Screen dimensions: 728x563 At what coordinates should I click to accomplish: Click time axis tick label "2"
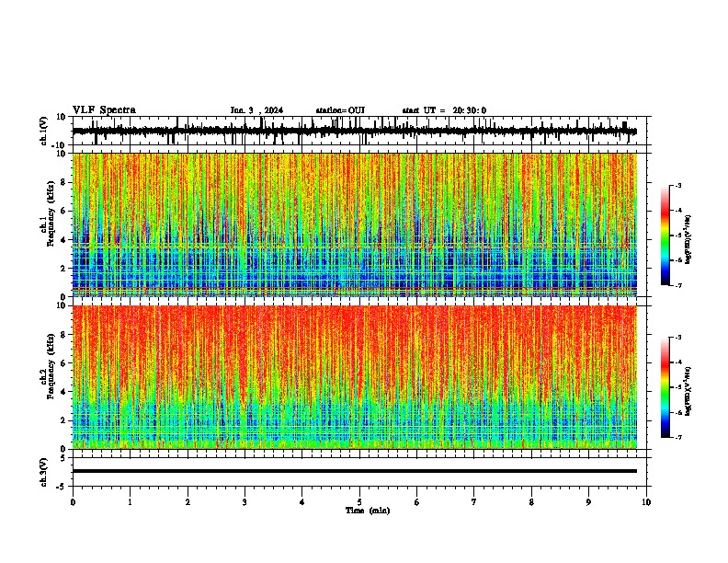188,502
